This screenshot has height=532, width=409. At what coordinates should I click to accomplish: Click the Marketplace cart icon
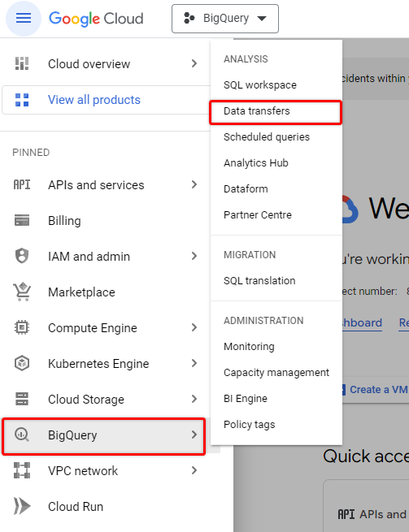22,292
